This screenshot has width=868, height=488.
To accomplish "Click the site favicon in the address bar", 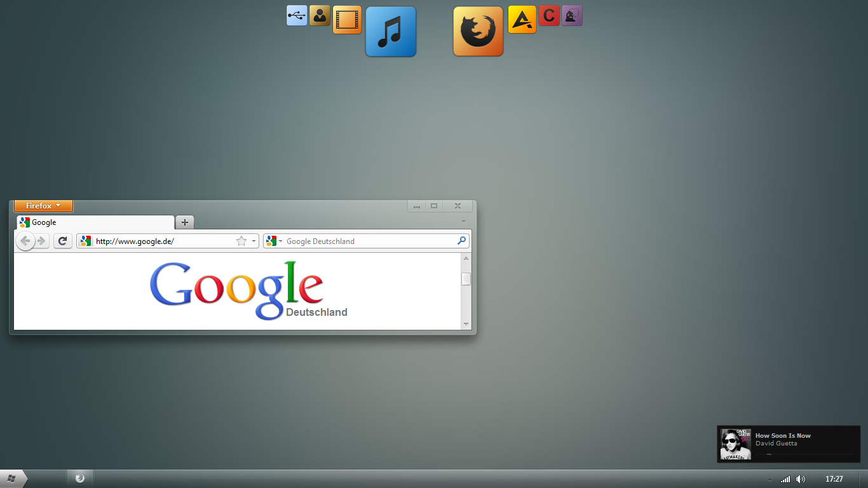I will (x=86, y=241).
